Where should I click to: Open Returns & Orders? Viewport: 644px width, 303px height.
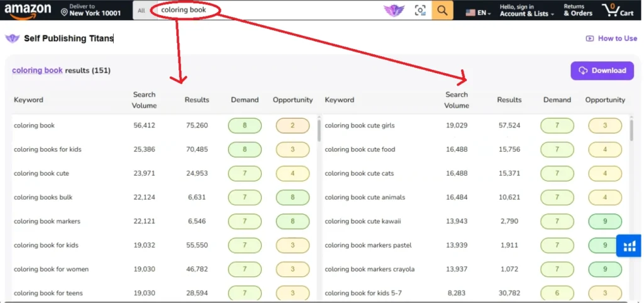point(578,10)
